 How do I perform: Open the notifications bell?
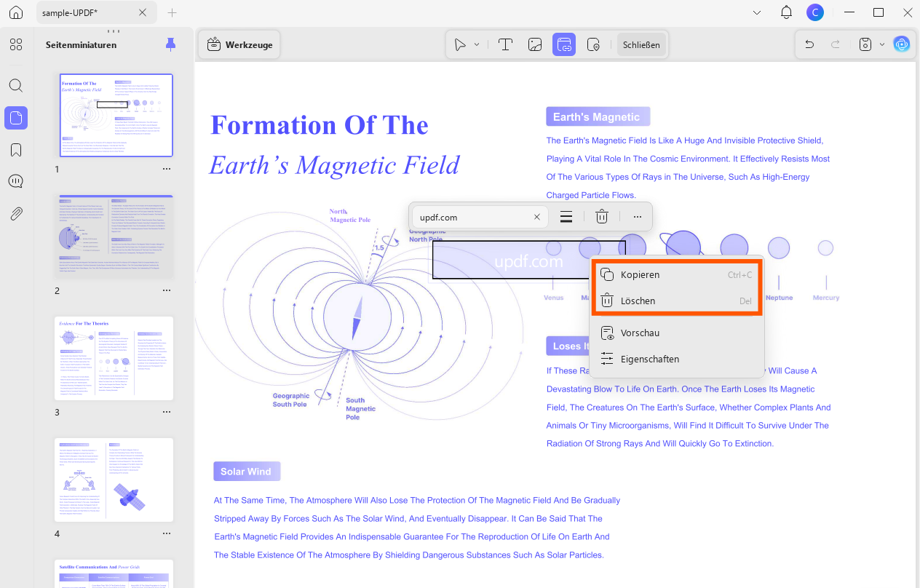tap(786, 12)
